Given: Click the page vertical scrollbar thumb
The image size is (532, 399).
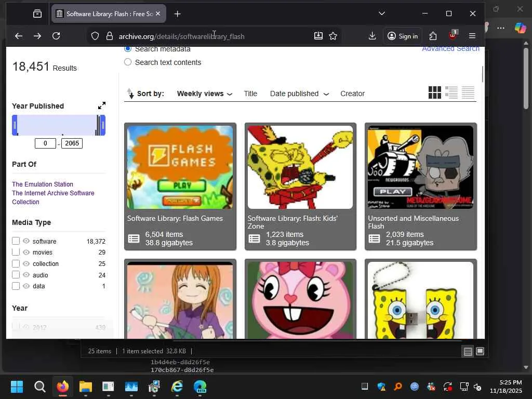Looking at the screenshot, I should [483, 74].
